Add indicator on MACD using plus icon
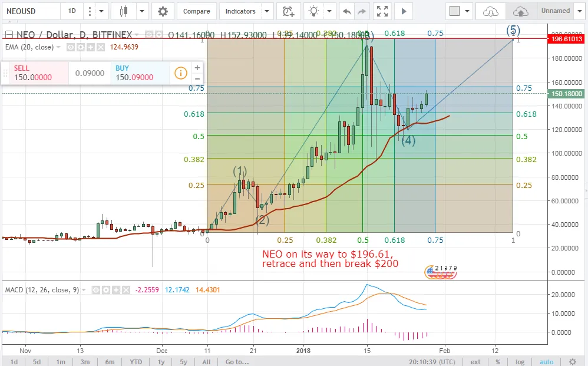Image resolution: width=588 pixels, height=366 pixels. click(x=116, y=290)
